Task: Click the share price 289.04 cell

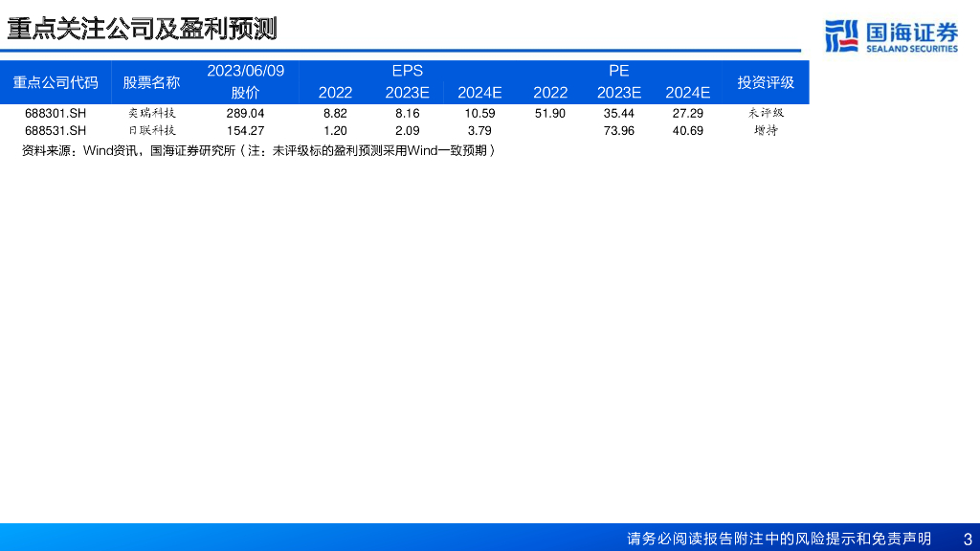Action: [245, 113]
